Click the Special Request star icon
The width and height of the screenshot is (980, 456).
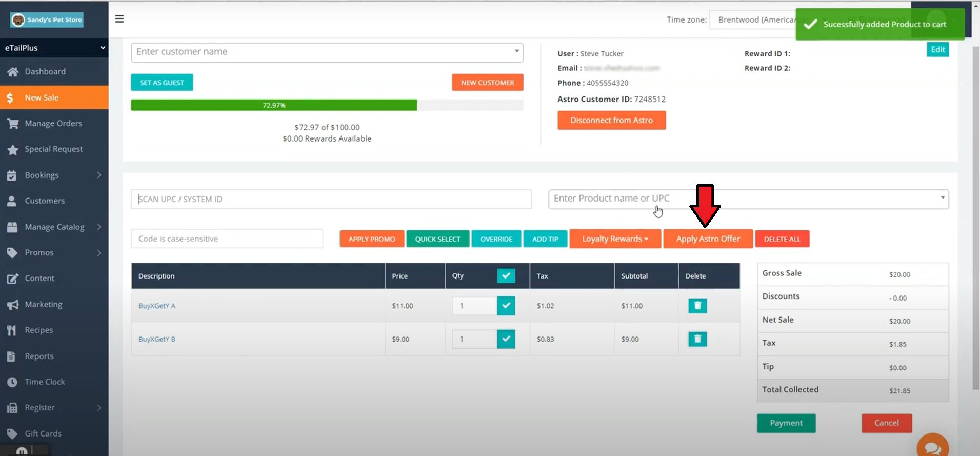tap(12, 149)
